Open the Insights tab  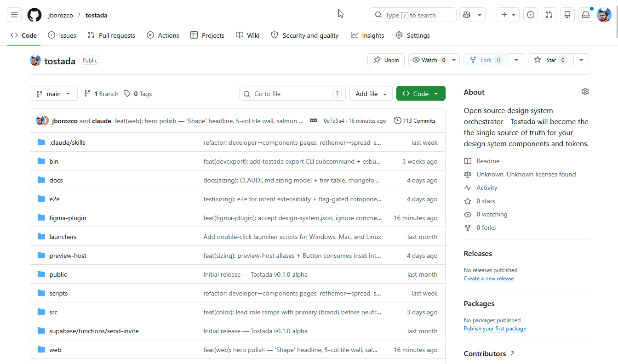pos(367,35)
